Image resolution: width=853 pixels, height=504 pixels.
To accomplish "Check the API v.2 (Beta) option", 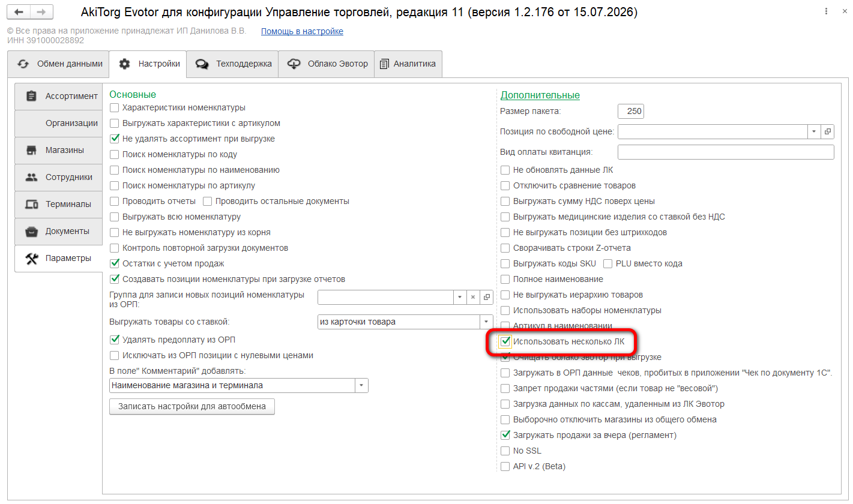I will (505, 467).
